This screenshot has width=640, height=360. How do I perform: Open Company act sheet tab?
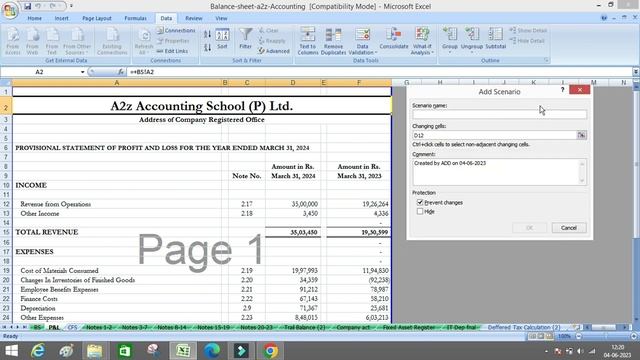coord(353,327)
